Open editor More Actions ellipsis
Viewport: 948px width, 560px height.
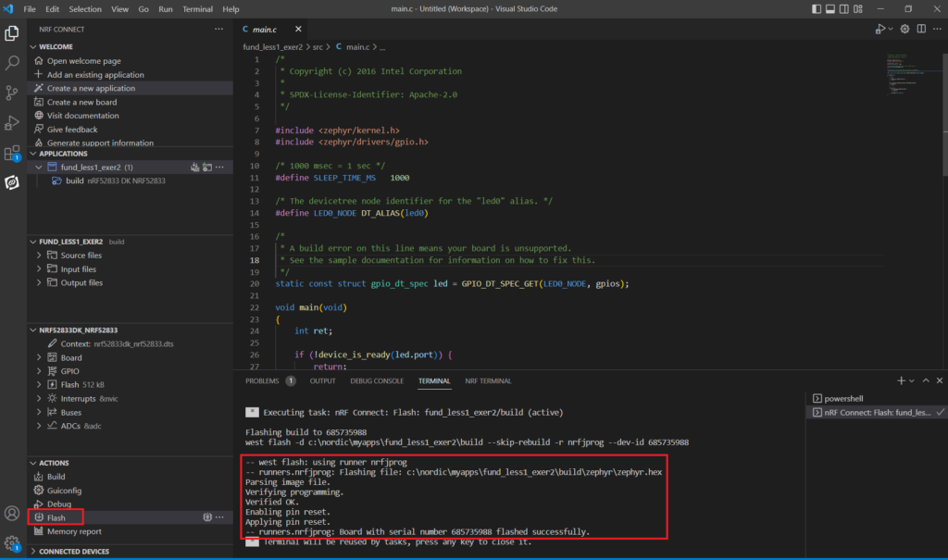coord(937,29)
